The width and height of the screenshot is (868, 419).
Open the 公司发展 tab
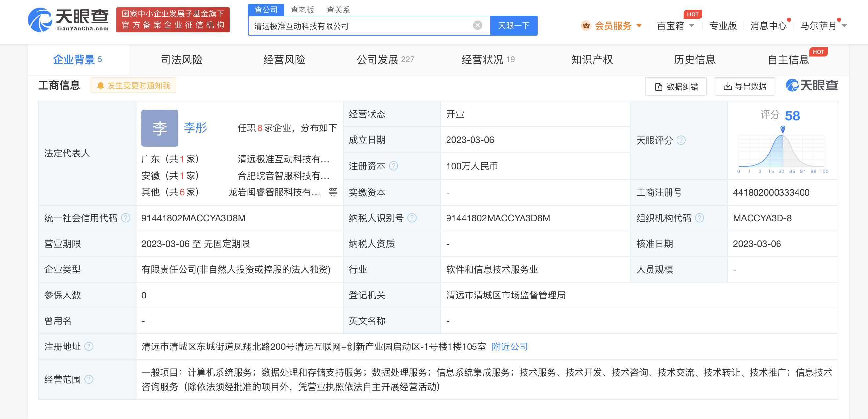pos(386,60)
